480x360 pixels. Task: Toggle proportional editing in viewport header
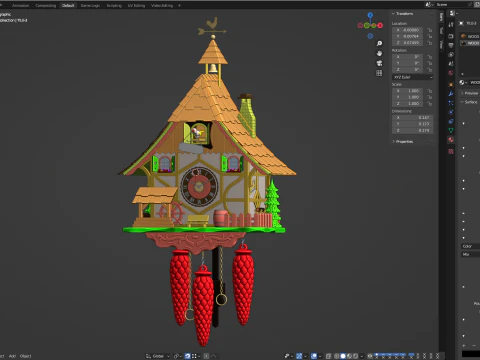click(x=206, y=356)
